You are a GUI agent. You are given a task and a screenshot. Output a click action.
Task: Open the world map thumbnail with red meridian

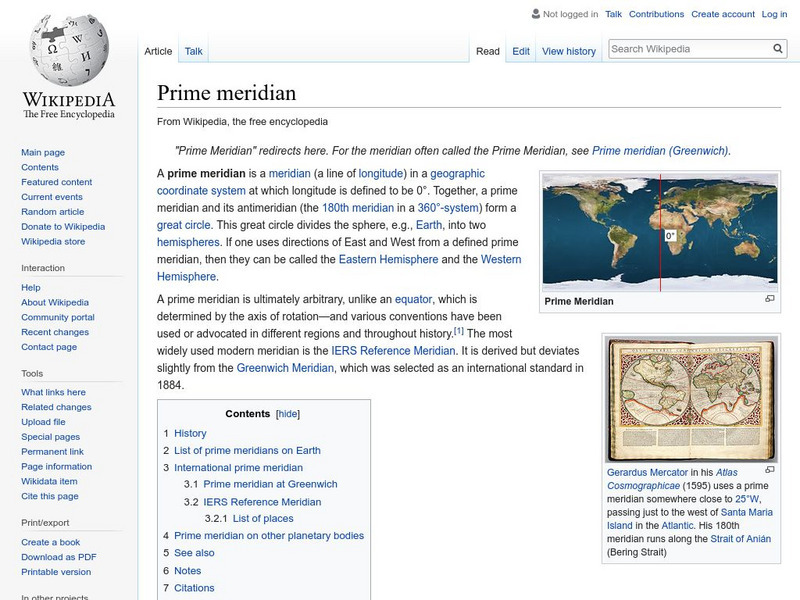coord(660,232)
